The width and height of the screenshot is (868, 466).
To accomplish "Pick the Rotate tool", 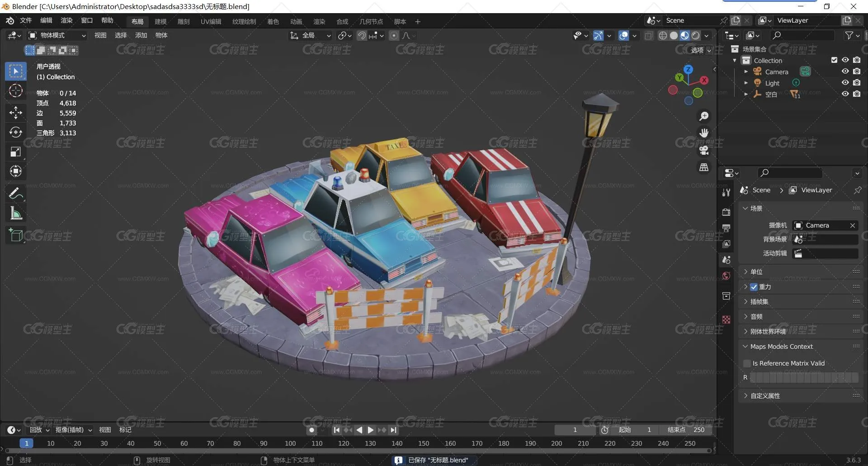I will (x=16, y=132).
